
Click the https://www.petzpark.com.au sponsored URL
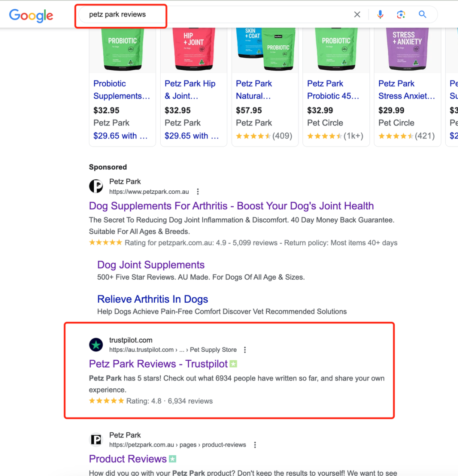pyautogui.click(x=149, y=192)
